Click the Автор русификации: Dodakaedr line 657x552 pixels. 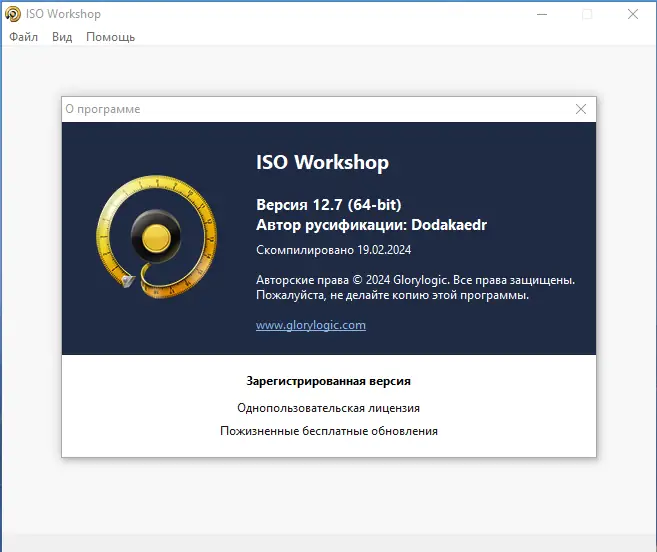pos(372,225)
